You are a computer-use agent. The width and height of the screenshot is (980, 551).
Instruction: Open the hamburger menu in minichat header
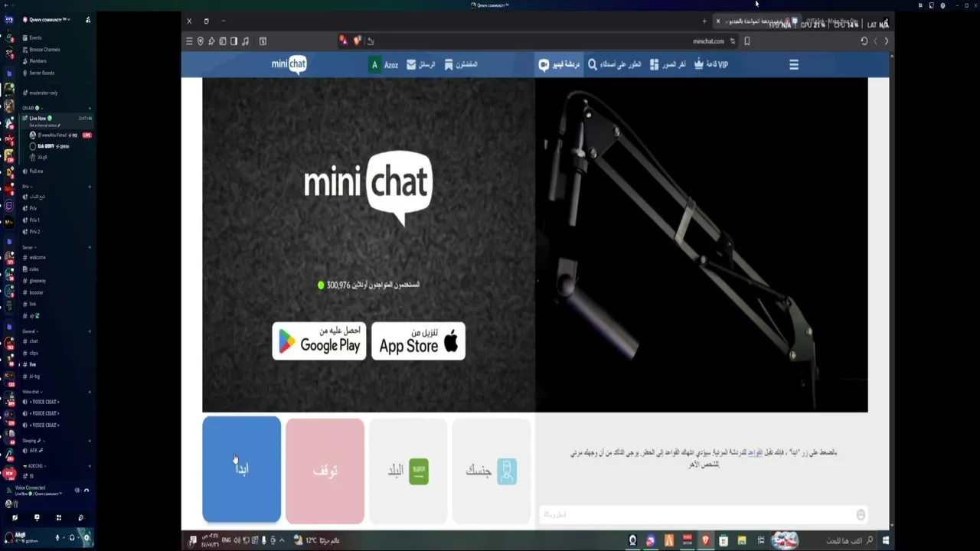(794, 65)
